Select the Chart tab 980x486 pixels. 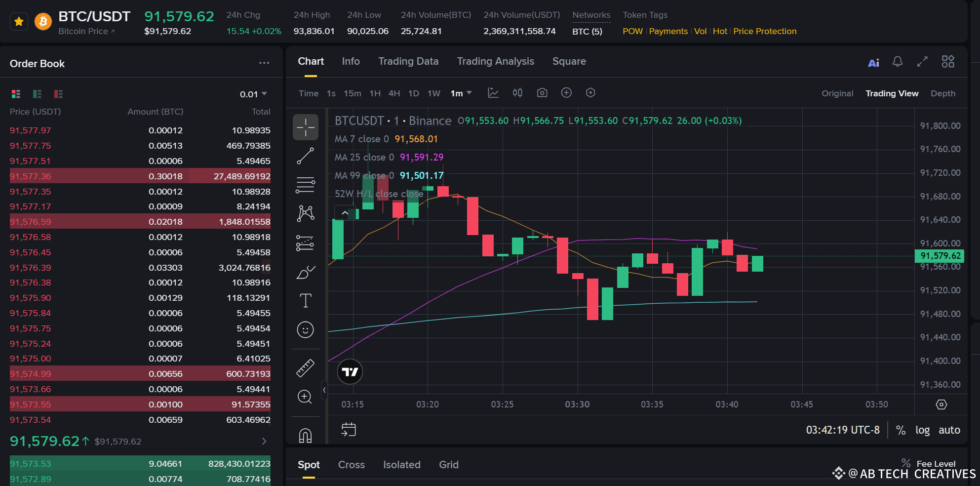311,61
